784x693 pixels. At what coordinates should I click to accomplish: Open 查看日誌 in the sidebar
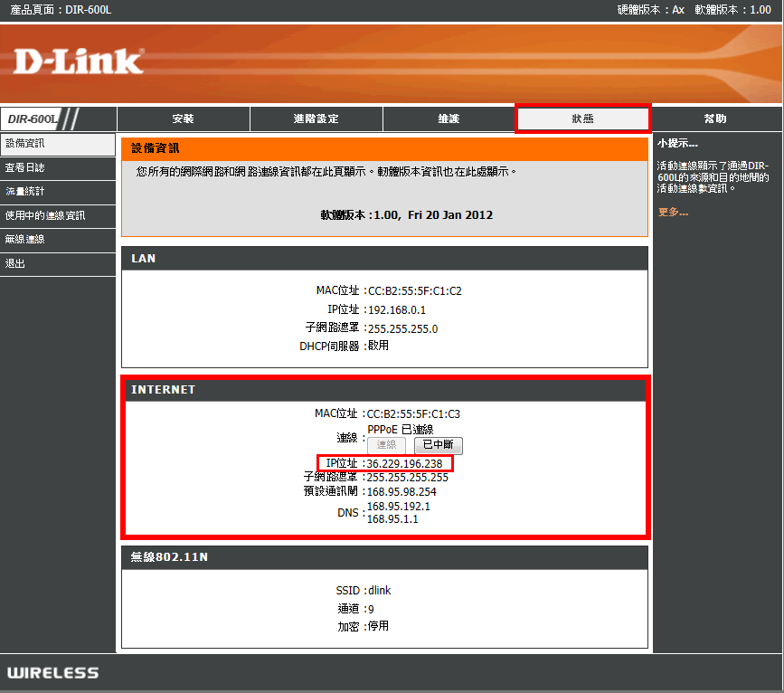point(58,168)
